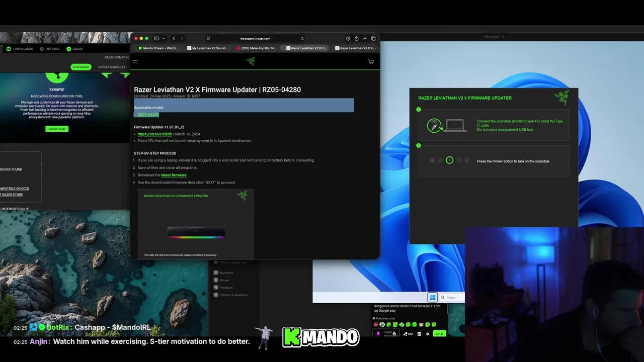This screenshot has width=644, height=362.
Task: Click the Firmware Updater v1.07.01_r2 heading
Action: click(x=159, y=127)
